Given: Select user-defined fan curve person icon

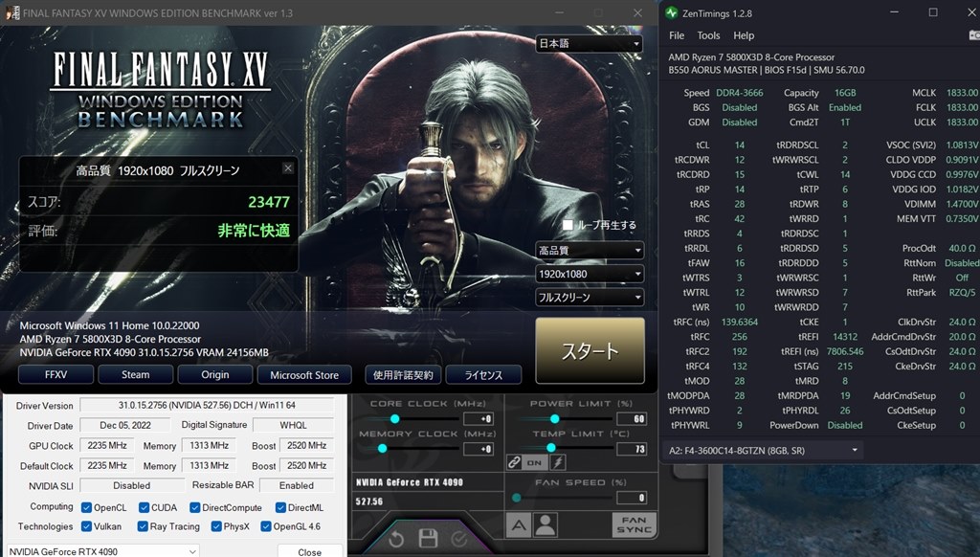Looking at the screenshot, I should click(x=546, y=525).
